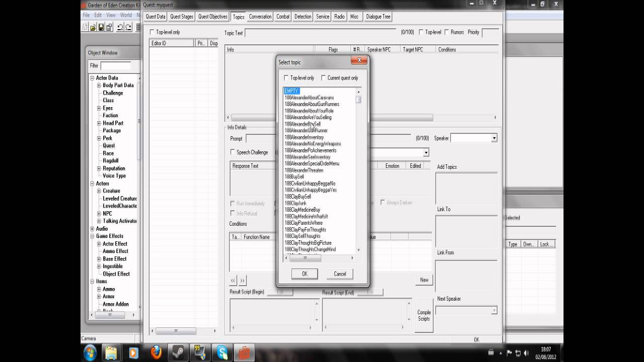Click the preferences toolbar icon
The height and width of the screenshot is (362, 644).
pyautogui.click(x=109, y=28)
